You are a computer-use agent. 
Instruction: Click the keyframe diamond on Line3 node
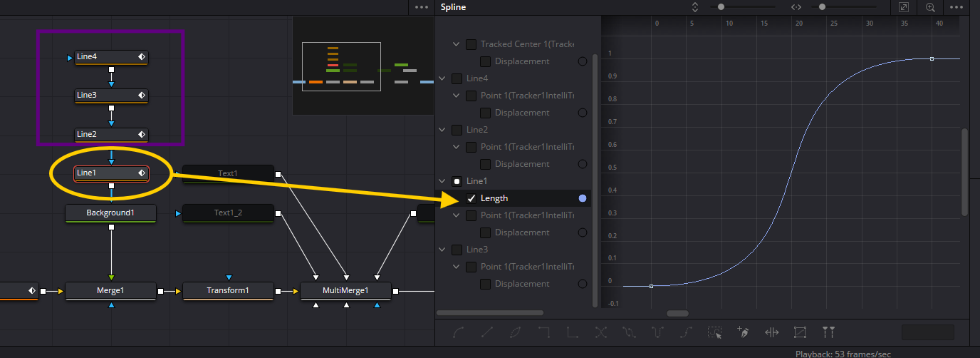(142, 95)
